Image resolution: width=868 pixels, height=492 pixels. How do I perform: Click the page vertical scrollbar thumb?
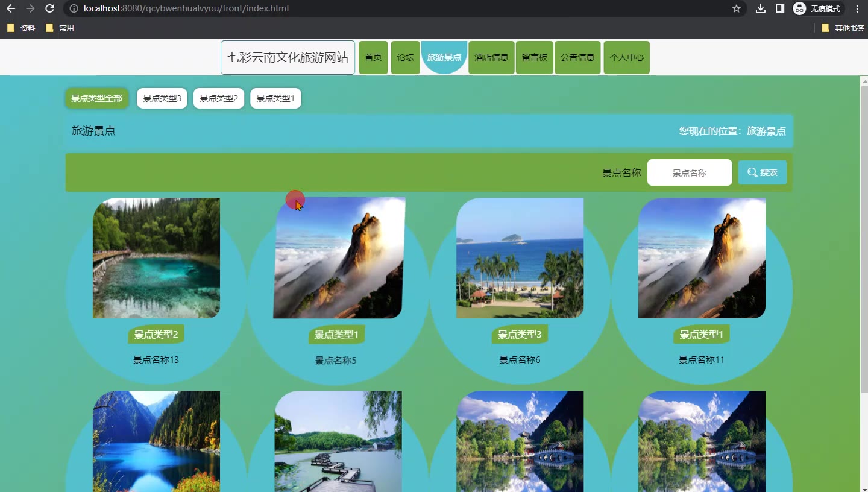point(864,239)
